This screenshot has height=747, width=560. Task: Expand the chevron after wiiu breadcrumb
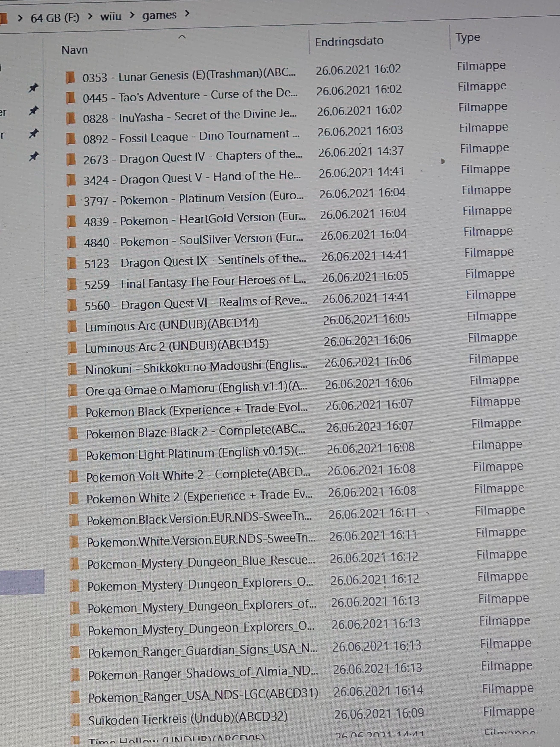[132, 15]
